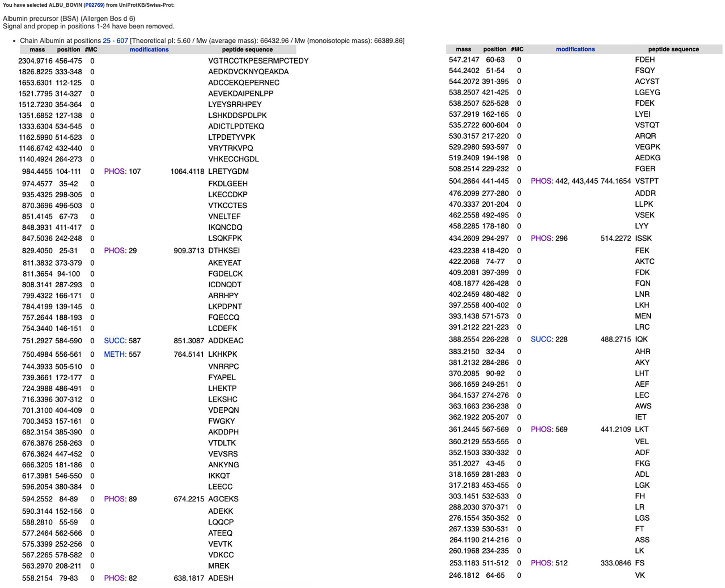Screen dimensions: 725x588
Task: Select the position 64-65 cell
Action: [495, 575]
